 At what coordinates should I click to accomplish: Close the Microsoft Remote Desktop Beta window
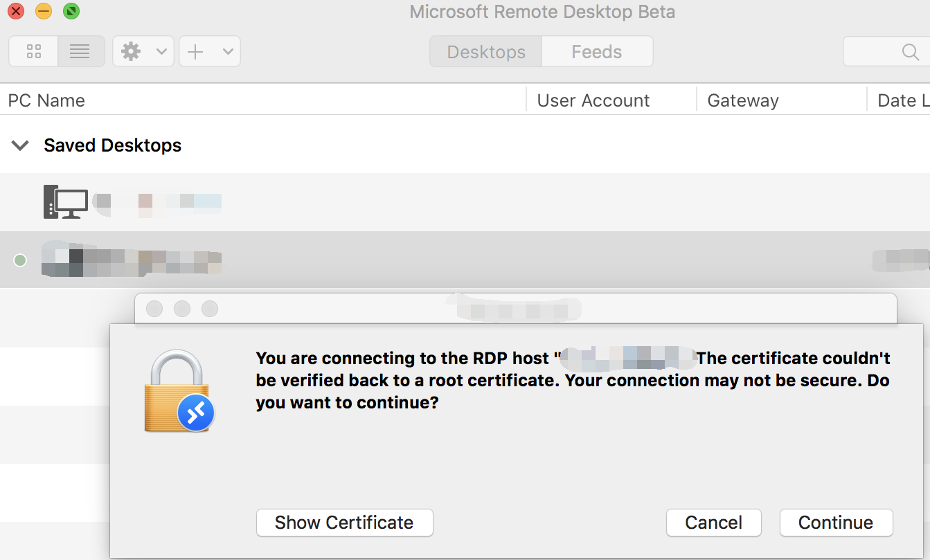point(15,11)
